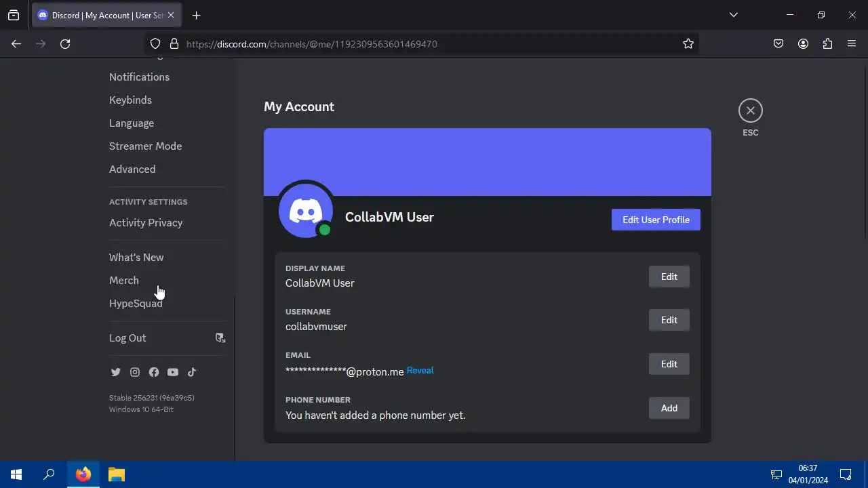This screenshot has height=488, width=868.
Task: Click the network status tray icon
Action: point(776,474)
